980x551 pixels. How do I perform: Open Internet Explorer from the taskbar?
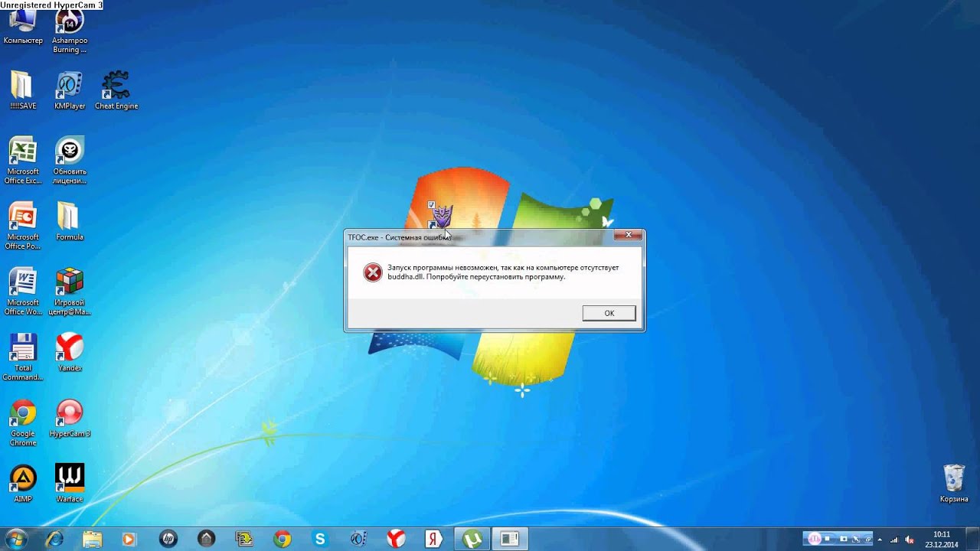pos(54,539)
